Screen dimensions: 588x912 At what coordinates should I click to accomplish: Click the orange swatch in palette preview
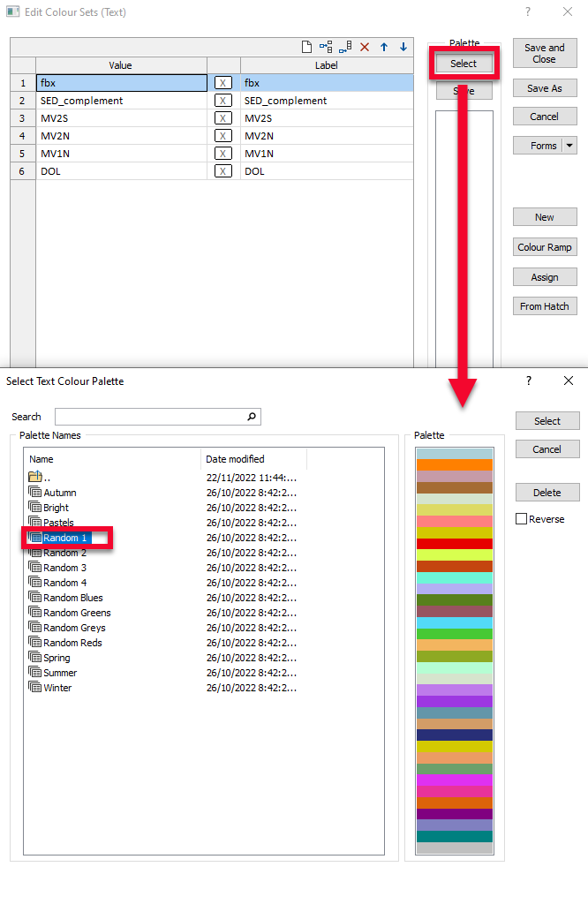(454, 464)
